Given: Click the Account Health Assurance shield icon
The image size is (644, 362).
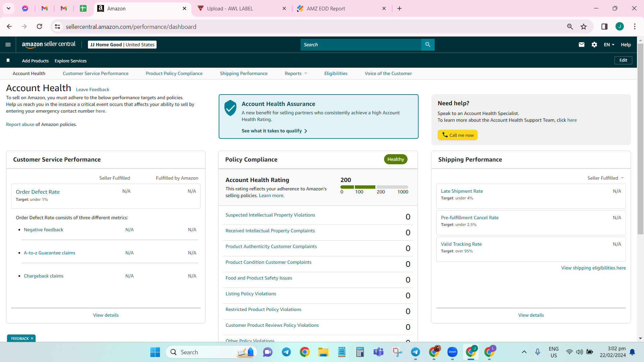Looking at the screenshot, I should 230,108.
